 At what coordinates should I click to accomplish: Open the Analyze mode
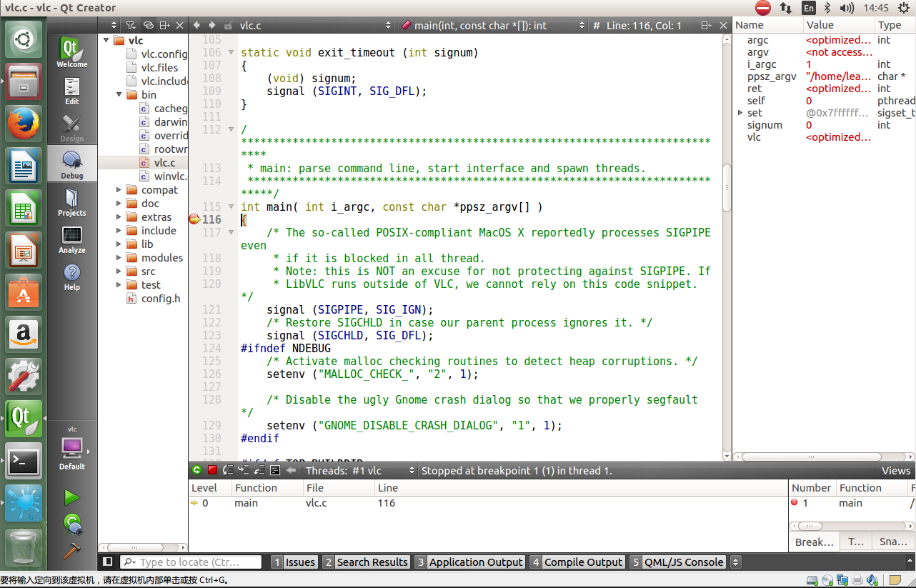(72, 239)
